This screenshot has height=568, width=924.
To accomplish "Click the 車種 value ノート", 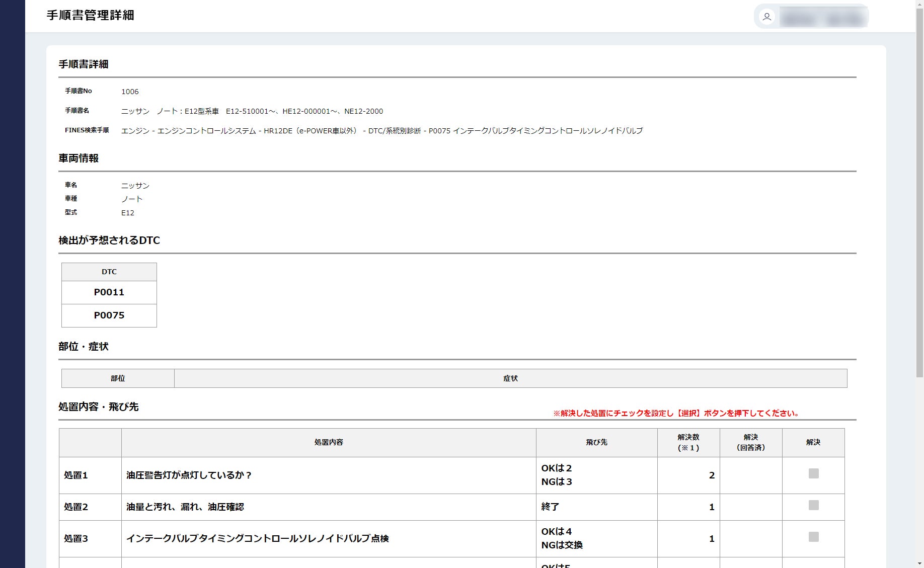I will [x=132, y=199].
